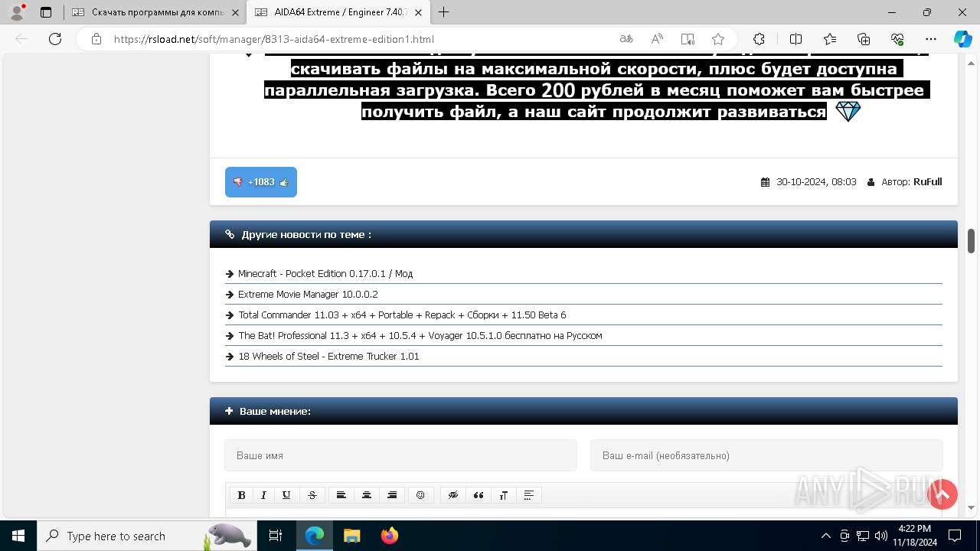Insert a quote block

[x=479, y=495]
